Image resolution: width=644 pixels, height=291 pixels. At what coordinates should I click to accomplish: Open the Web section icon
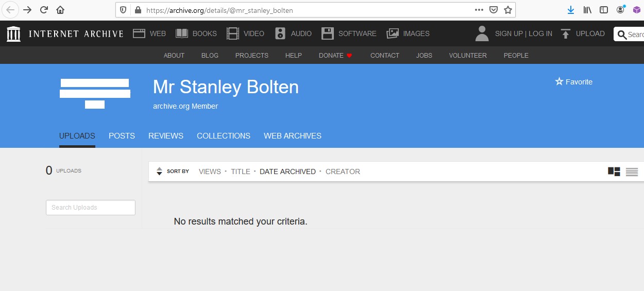[139, 33]
